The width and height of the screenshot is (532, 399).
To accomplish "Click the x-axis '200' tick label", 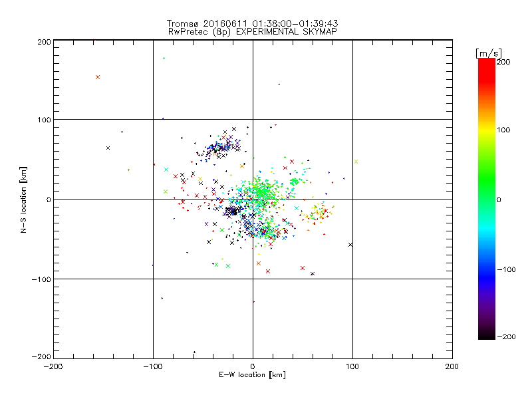I will click(x=452, y=366).
